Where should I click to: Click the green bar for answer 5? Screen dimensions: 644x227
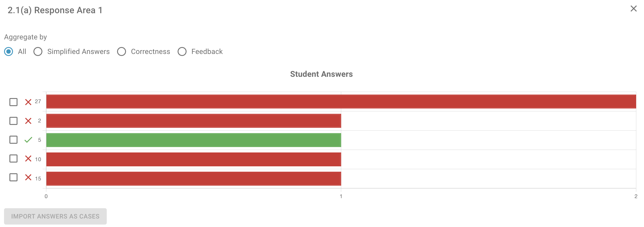click(194, 140)
